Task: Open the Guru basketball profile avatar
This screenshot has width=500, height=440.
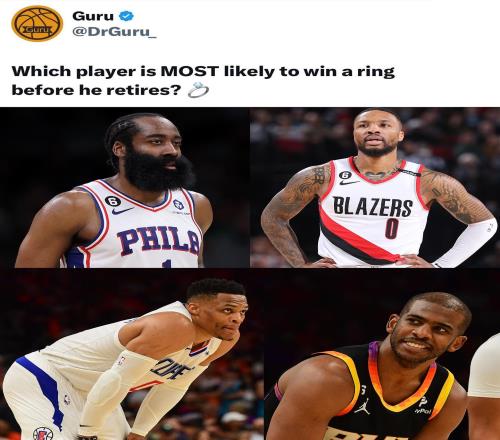Action: (37, 24)
